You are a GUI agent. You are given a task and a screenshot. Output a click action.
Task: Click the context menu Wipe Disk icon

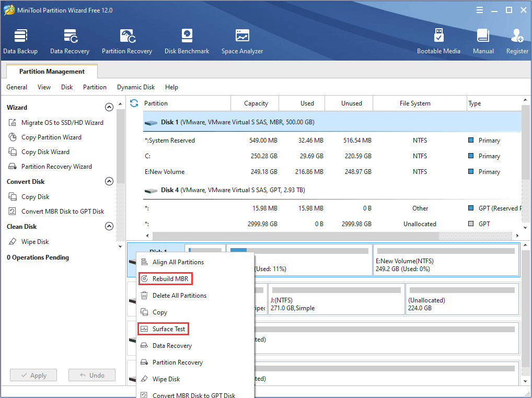coord(144,379)
